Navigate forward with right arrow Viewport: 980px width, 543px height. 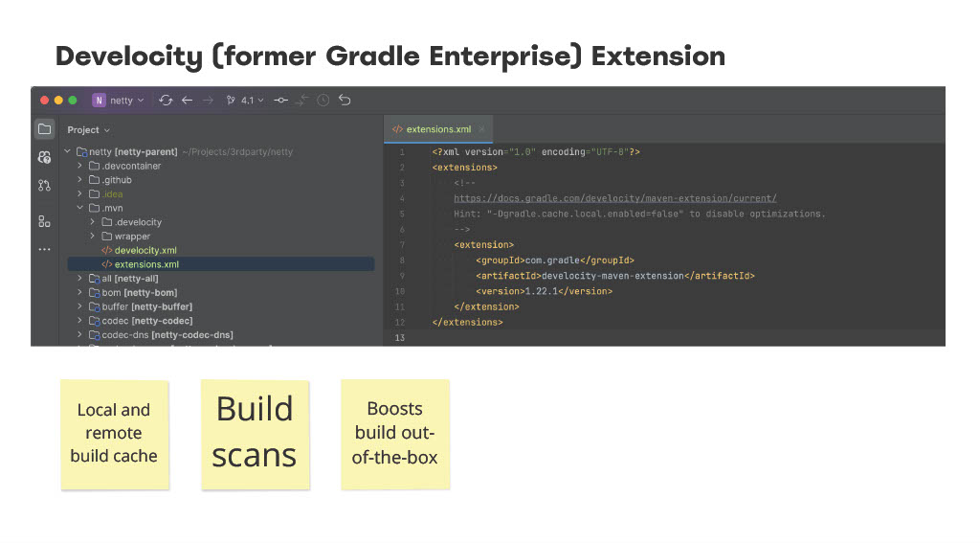tap(208, 101)
